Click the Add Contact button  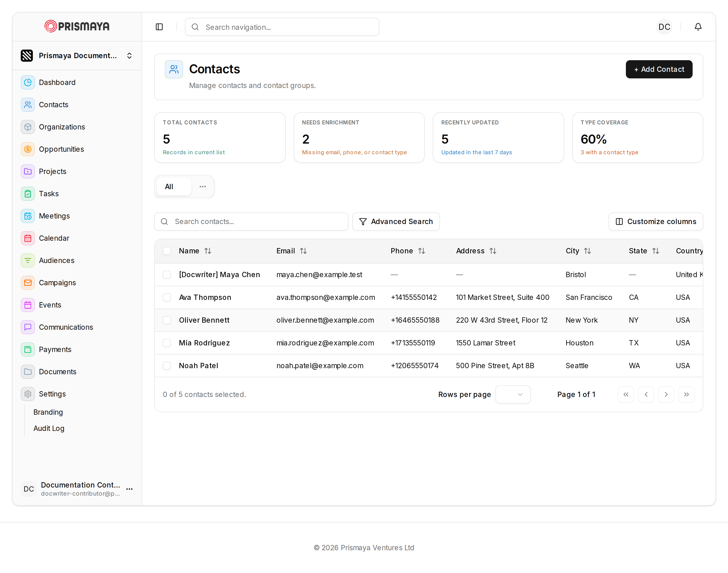(659, 70)
